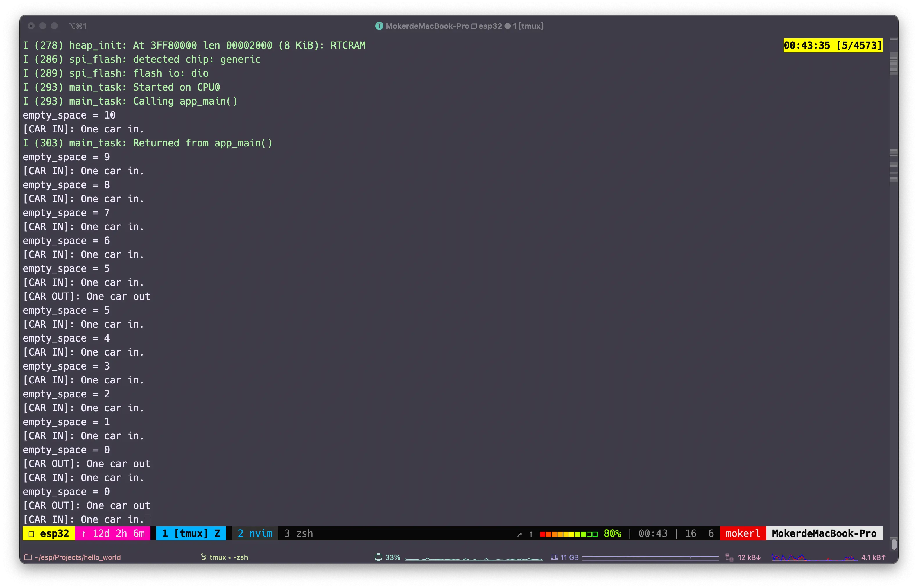Click 'esp32' in the window title

490,26
